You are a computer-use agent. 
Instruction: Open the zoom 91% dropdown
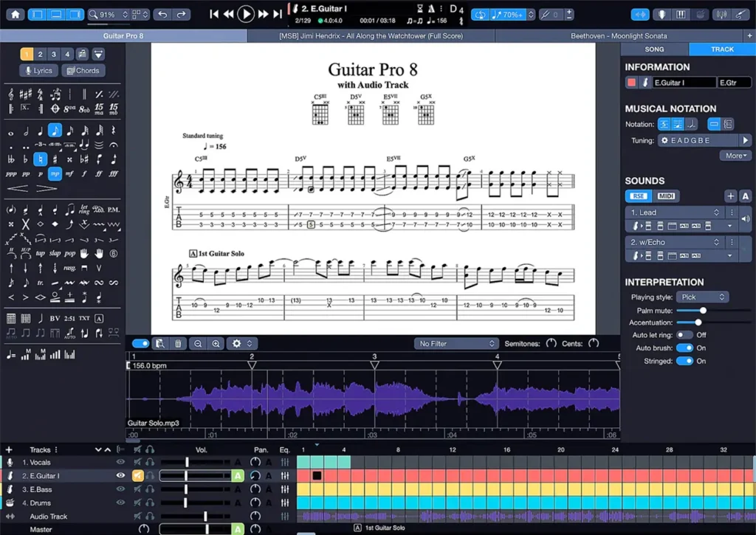(x=108, y=15)
